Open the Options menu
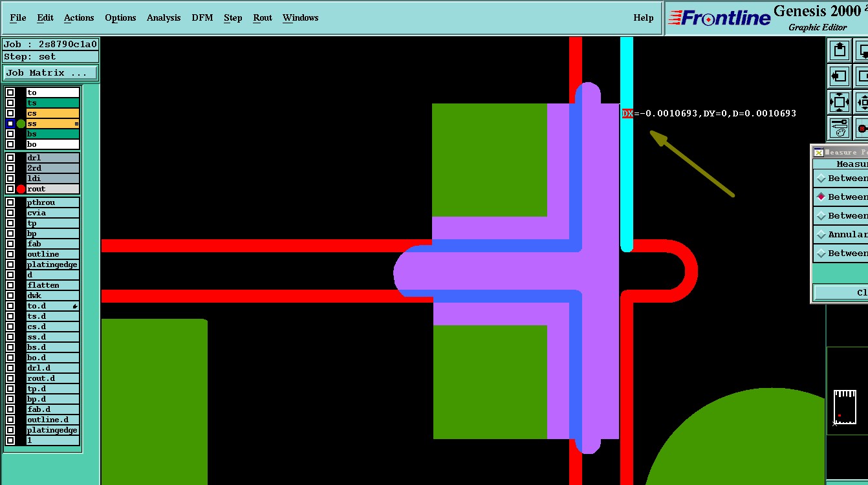The width and height of the screenshot is (868, 485). [120, 17]
